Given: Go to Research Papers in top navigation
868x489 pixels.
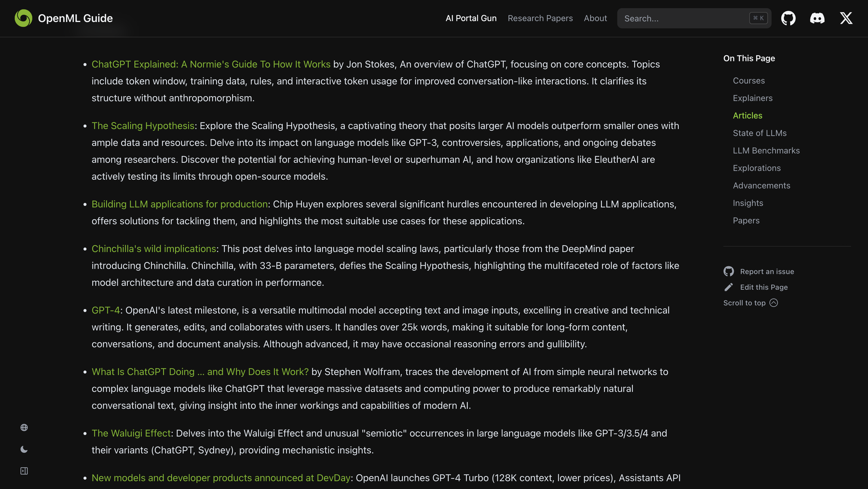Looking at the screenshot, I should [540, 18].
